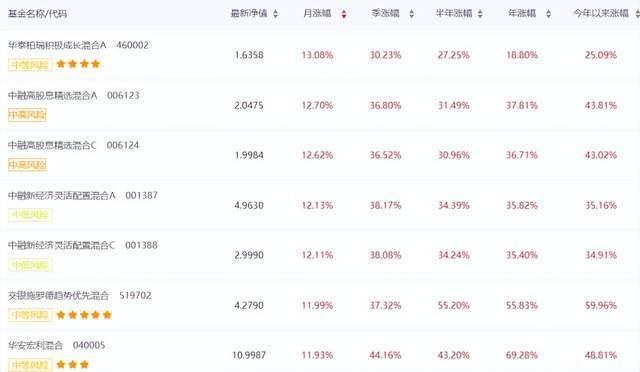Click risk tag under 中融高股息精选混合A
The height and width of the screenshot is (372, 640).
pos(27,115)
